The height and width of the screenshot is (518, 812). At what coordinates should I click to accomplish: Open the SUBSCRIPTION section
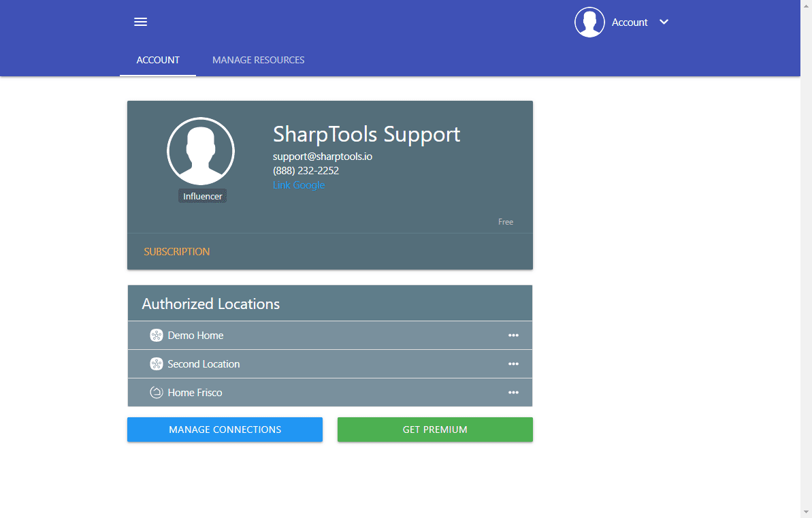point(176,252)
